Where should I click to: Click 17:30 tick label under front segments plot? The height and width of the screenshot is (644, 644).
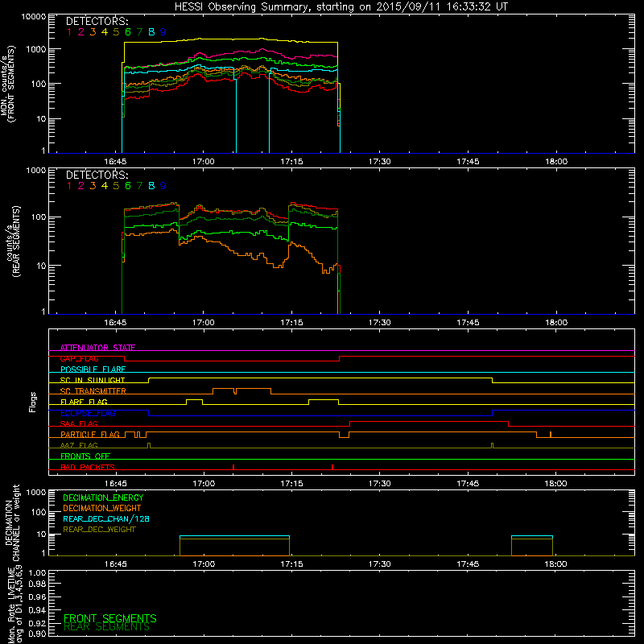tap(379, 162)
